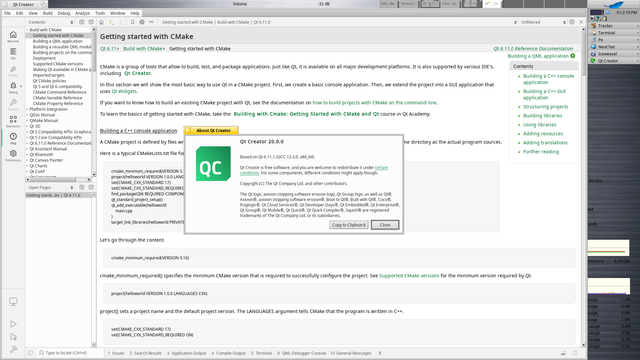Click the Build hammer icon
The image size is (640, 360).
tap(13, 349)
